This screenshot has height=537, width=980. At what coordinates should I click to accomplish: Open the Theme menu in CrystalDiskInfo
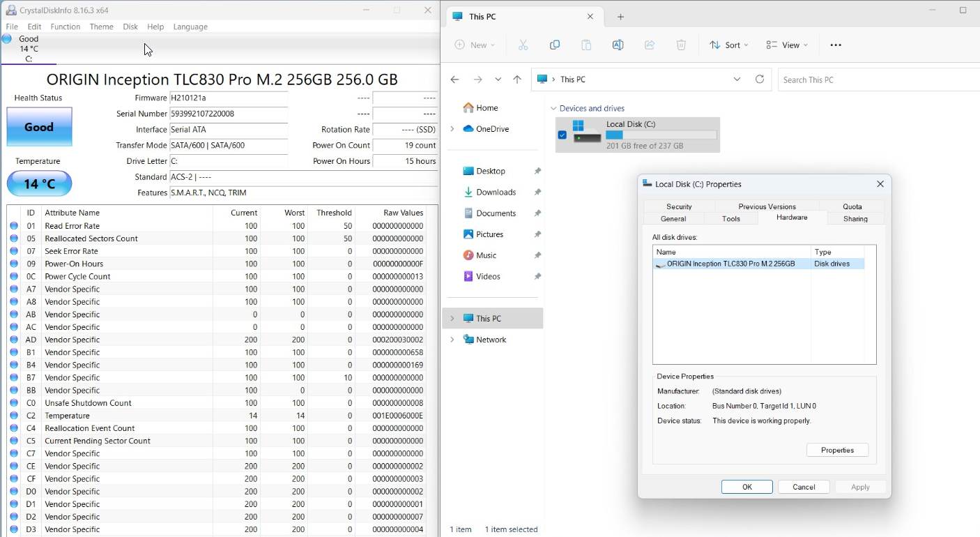pyautogui.click(x=102, y=27)
